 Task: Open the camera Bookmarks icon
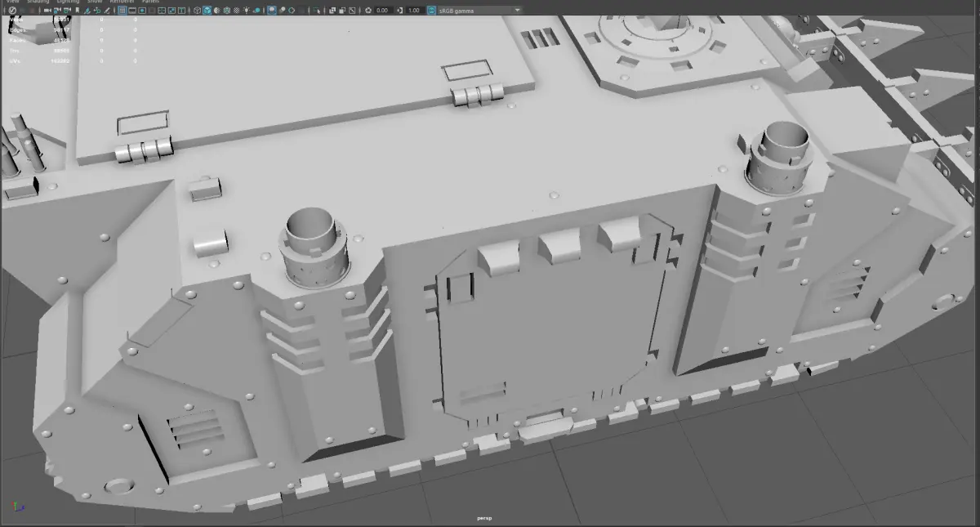[78, 11]
